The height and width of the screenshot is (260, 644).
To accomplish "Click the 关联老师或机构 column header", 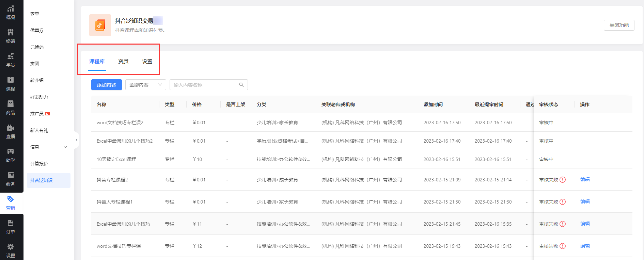I will point(338,104).
